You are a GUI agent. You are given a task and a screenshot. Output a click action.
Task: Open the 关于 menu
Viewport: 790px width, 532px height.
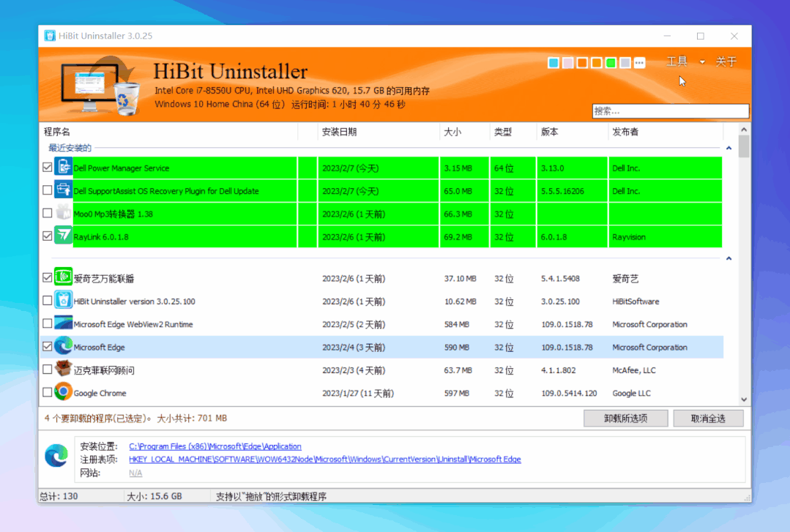pos(726,62)
